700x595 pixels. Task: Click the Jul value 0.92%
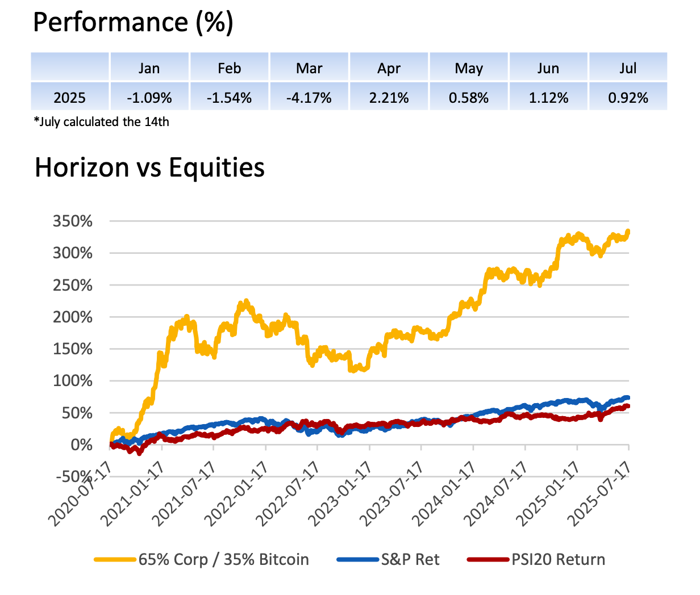[628, 98]
